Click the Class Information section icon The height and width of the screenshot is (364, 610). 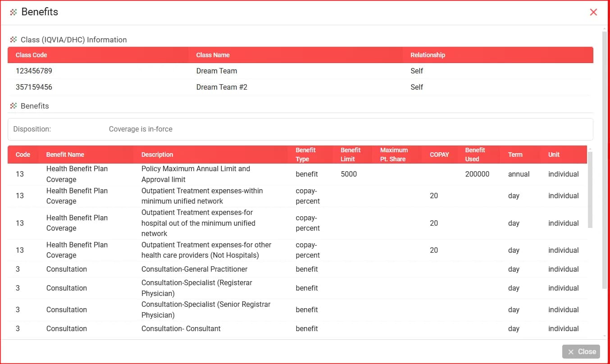(14, 40)
